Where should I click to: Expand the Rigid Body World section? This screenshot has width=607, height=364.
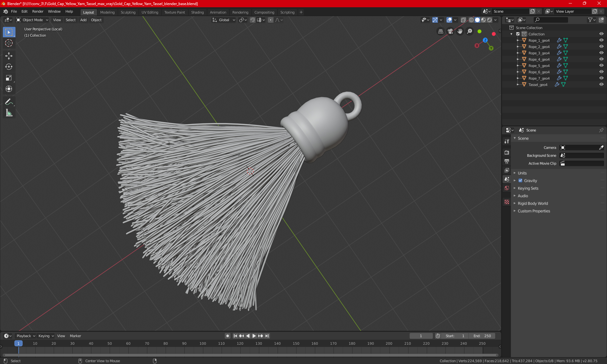point(532,203)
